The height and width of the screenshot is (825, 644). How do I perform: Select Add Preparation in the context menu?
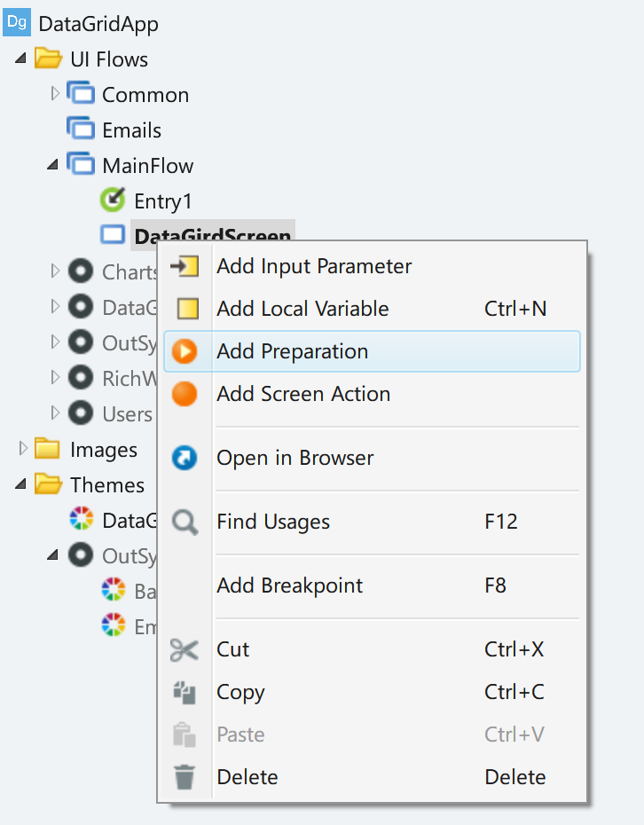[372, 351]
